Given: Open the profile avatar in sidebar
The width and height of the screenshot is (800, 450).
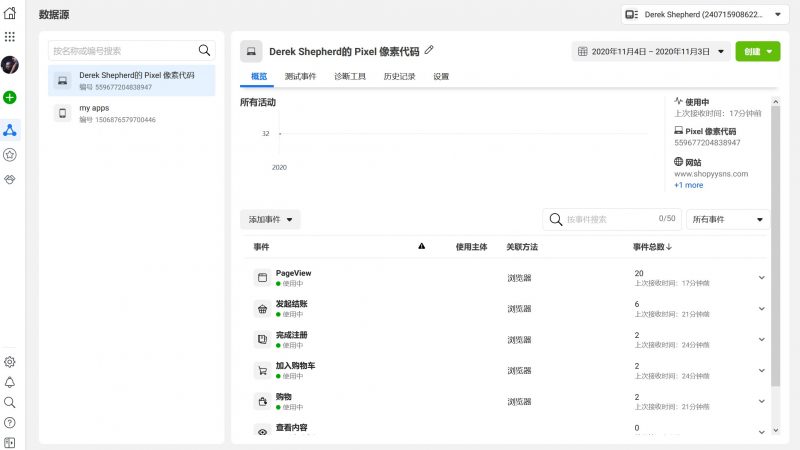Looking at the screenshot, I should point(10,65).
